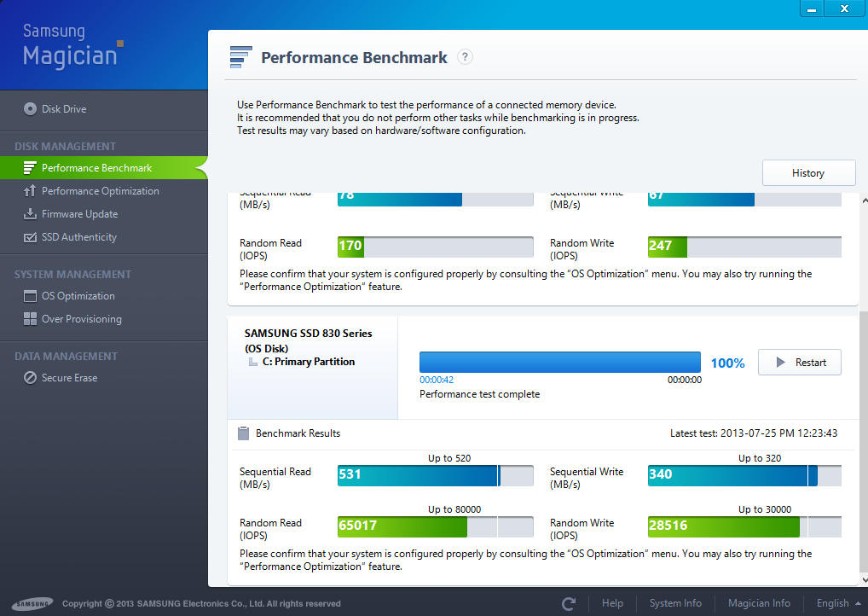
Task: Click the Up to 80000 label
Action: (454, 509)
